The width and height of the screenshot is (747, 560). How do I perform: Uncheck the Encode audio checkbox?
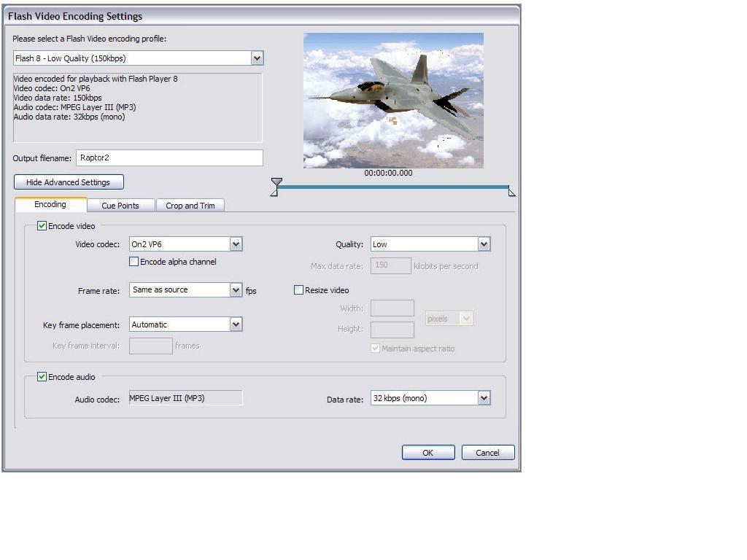click(42, 377)
